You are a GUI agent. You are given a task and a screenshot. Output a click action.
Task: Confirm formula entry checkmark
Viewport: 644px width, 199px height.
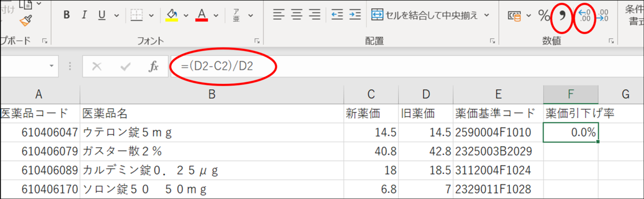[126, 67]
